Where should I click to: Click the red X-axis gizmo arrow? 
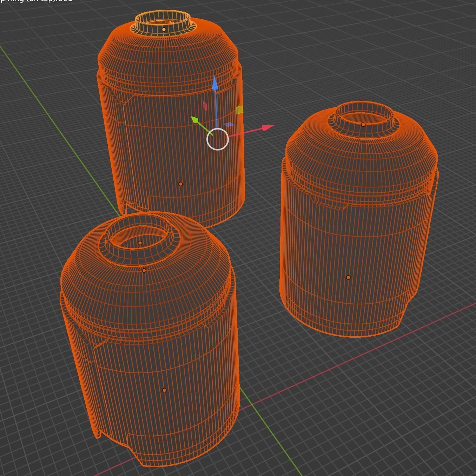tap(267, 128)
